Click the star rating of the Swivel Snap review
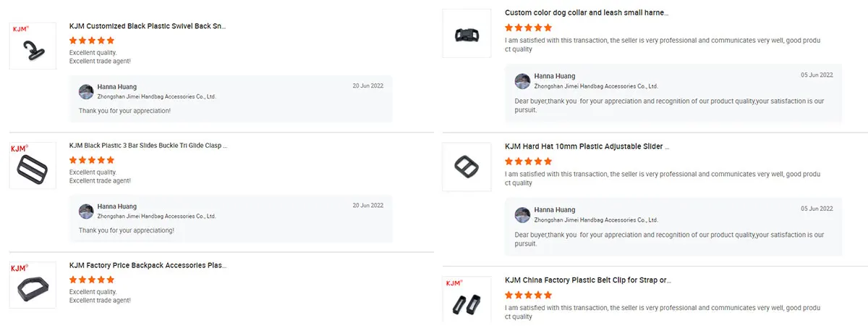868x326 pixels. 92,41
